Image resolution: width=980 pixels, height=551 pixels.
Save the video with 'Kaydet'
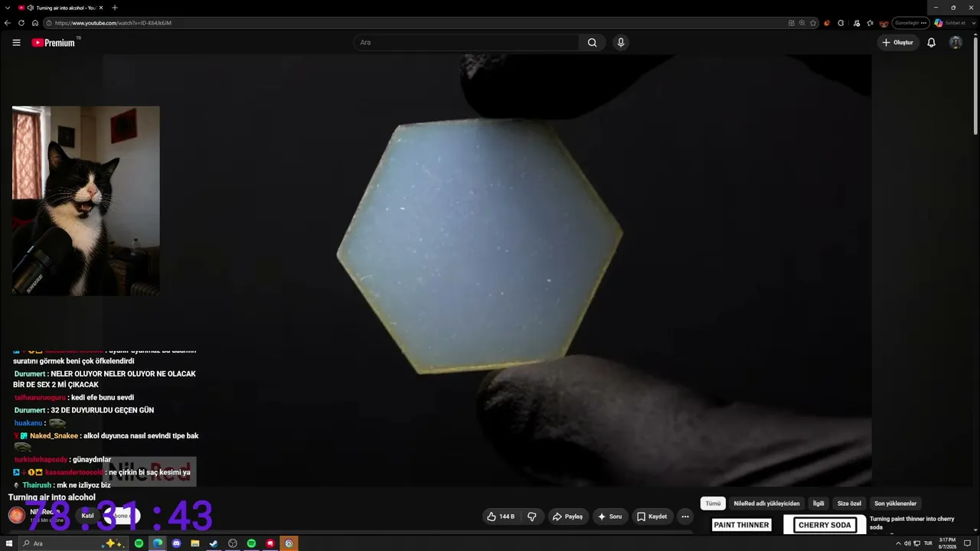[x=652, y=517]
